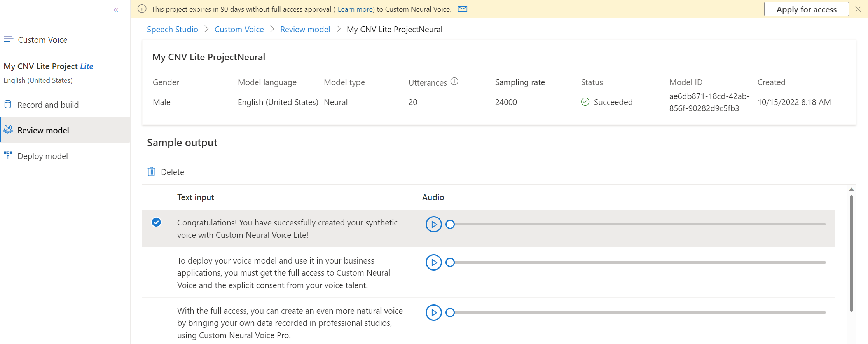Viewport: 868px width, 344px height.
Task: Click the mail envelope icon in banner
Action: (462, 9)
